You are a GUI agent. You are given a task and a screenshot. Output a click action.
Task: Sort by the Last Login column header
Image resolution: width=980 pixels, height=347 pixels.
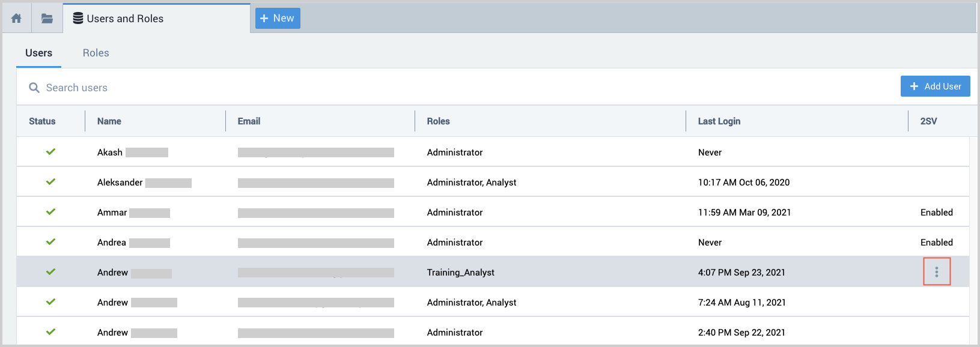pos(719,121)
